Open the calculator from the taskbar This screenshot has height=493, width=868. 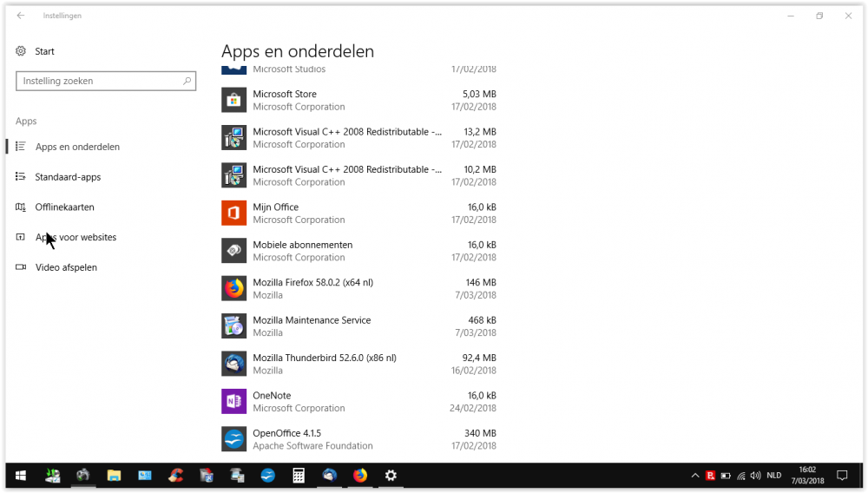coord(298,476)
